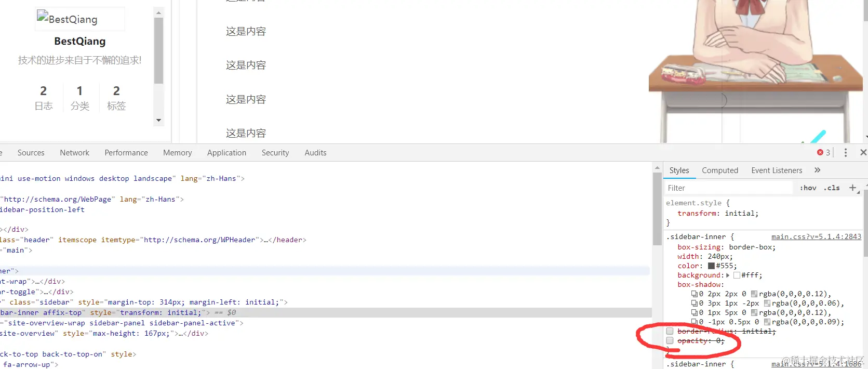The image size is (868, 369).
Task: Select the Styles tab
Action: (679, 170)
